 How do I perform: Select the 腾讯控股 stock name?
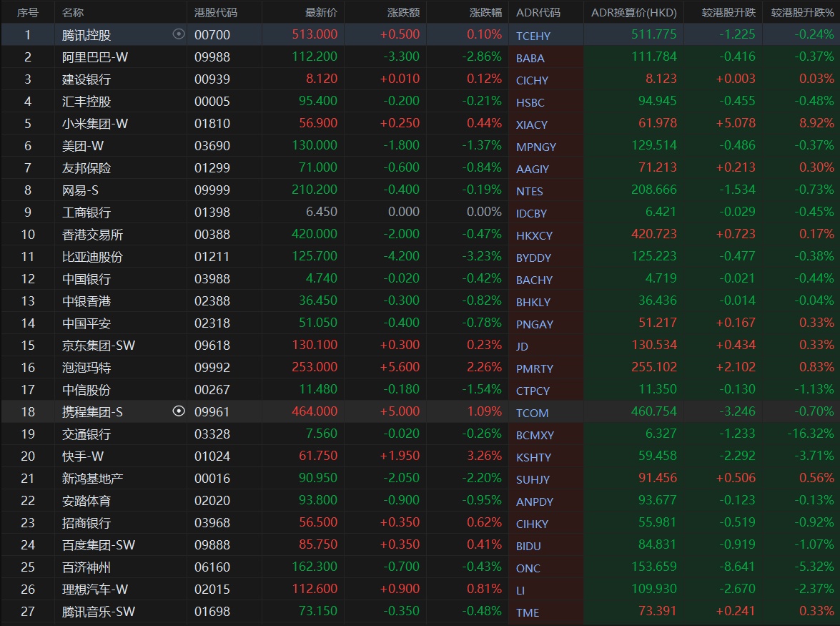point(87,35)
